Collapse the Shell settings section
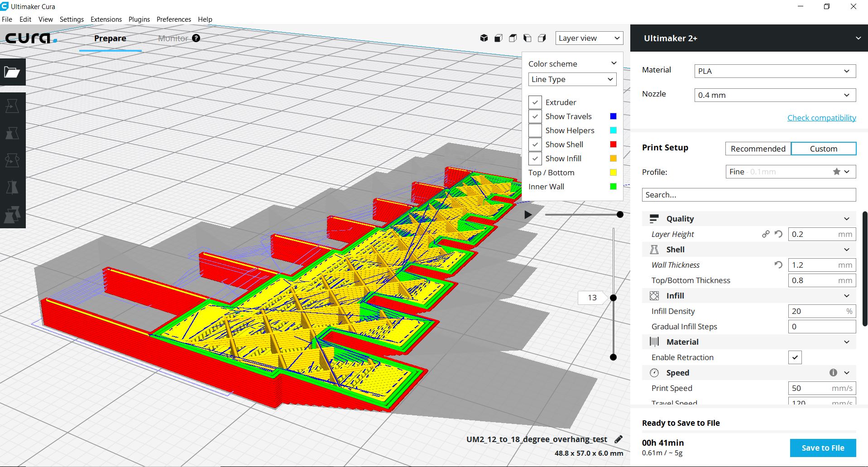 point(847,250)
